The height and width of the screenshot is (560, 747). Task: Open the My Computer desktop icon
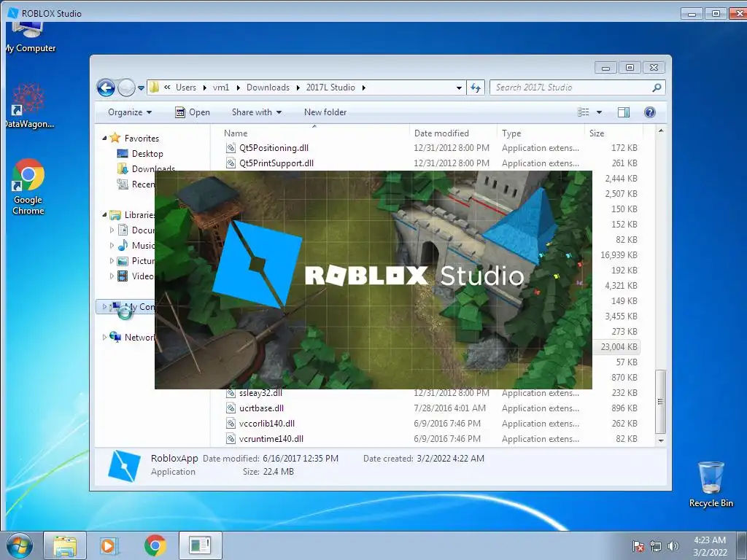pyautogui.click(x=29, y=37)
